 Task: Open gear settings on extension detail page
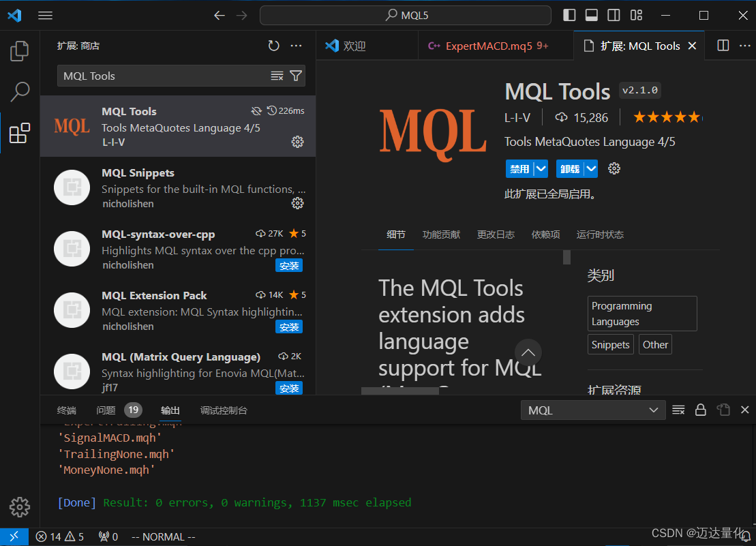pyautogui.click(x=614, y=168)
